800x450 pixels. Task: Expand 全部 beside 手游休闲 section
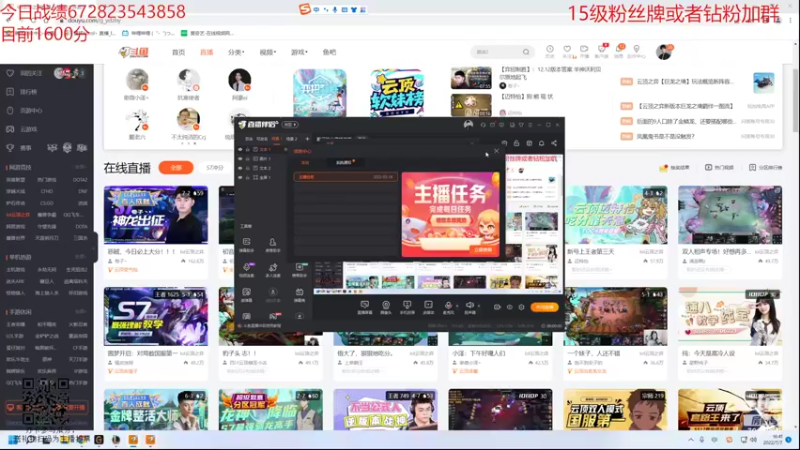click(x=80, y=311)
